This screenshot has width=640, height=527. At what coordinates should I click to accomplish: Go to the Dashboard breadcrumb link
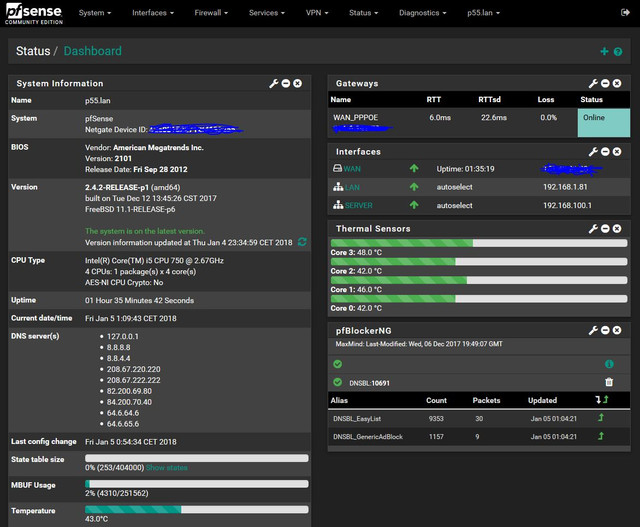(x=93, y=51)
